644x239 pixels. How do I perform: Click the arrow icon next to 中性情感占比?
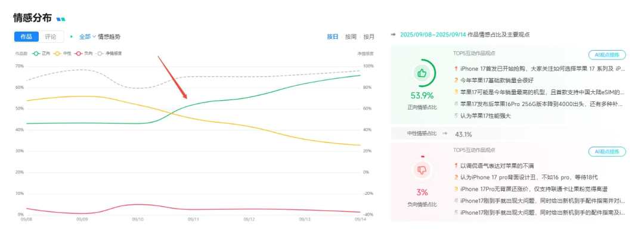445,134
